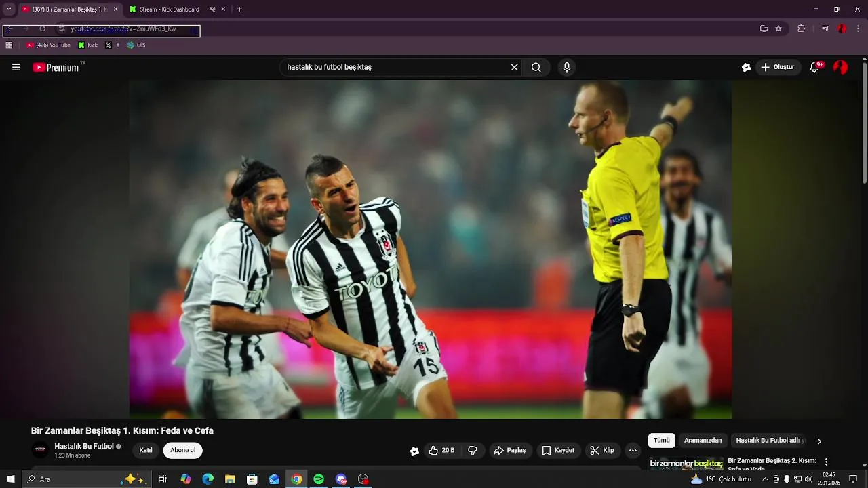This screenshot has width=868, height=488.
Task: Go back in Chrome browser
Action: pyautogui.click(x=10, y=28)
